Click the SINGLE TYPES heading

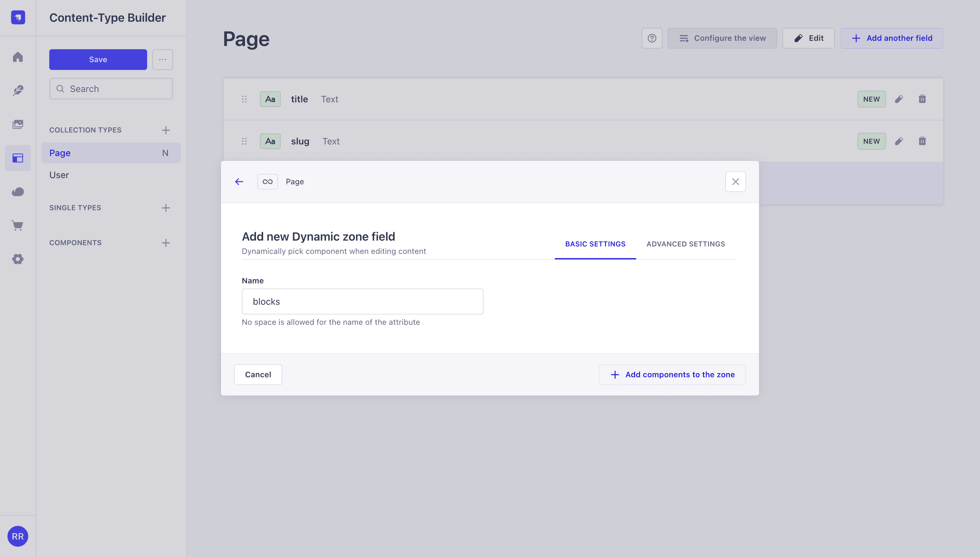point(76,208)
